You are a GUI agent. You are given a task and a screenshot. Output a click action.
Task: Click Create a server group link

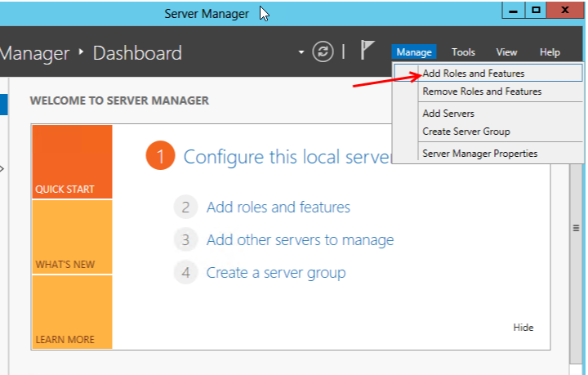[276, 273]
